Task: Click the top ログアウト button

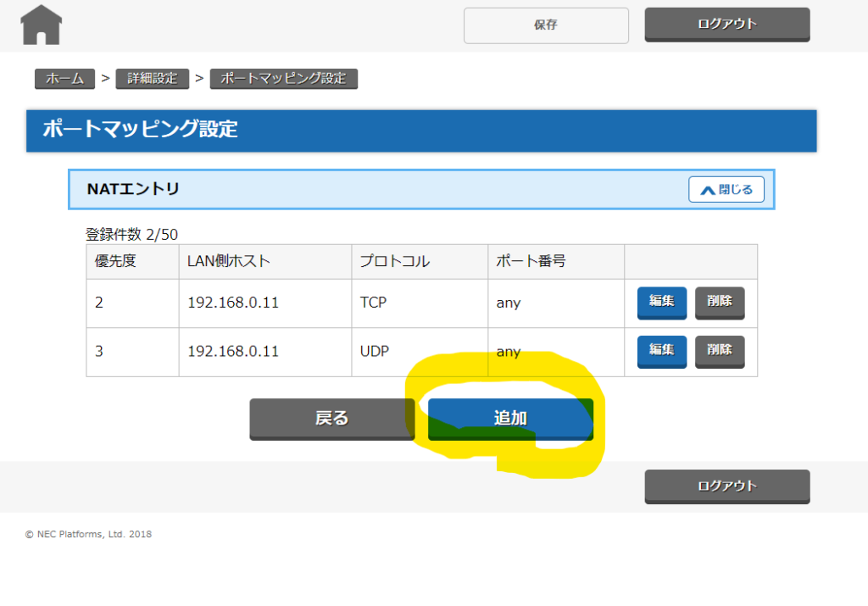Action: [x=726, y=25]
